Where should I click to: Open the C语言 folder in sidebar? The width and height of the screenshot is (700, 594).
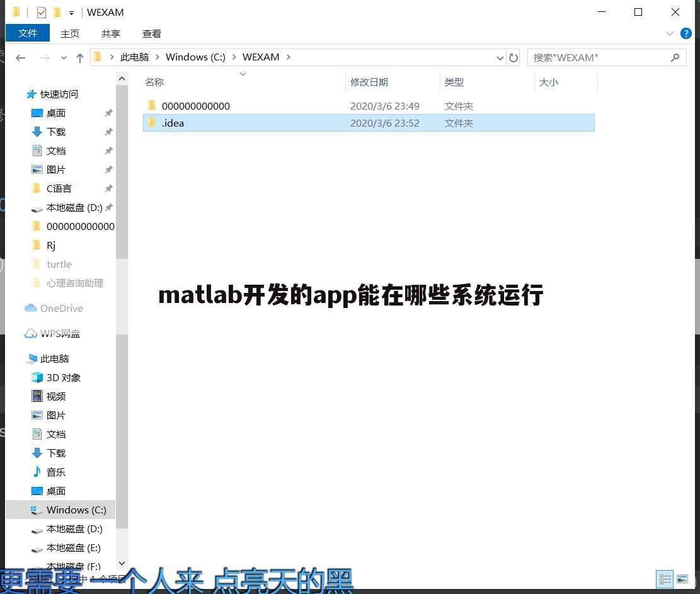tap(59, 189)
